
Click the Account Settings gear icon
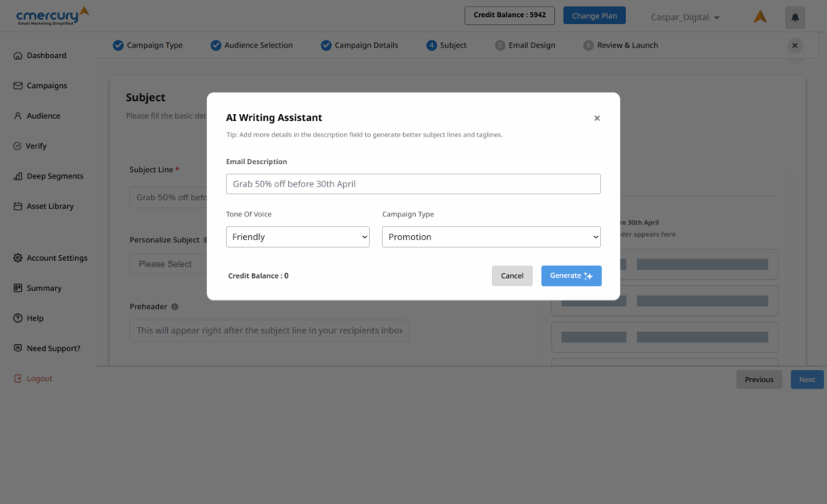(x=18, y=258)
